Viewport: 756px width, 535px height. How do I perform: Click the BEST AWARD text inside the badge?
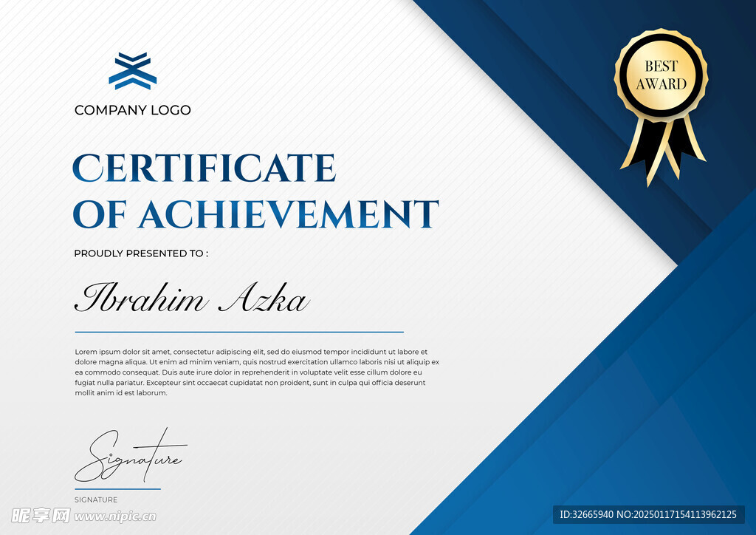tap(661, 75)
